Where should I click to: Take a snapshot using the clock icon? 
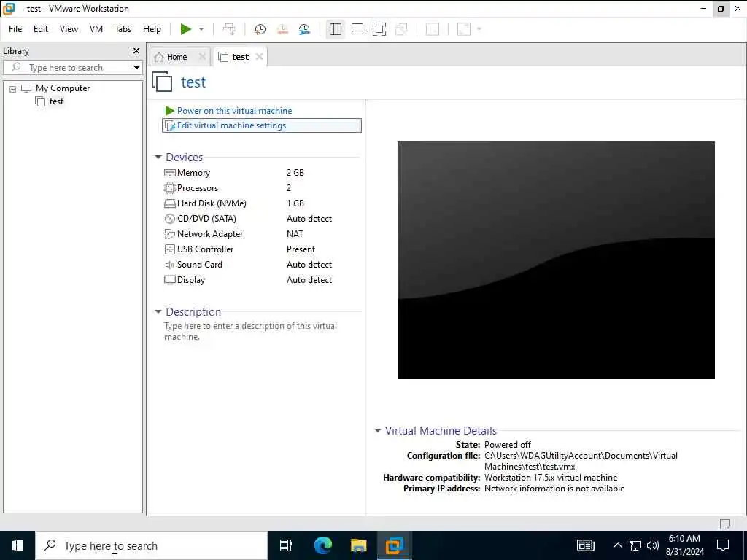click(260, 29)
